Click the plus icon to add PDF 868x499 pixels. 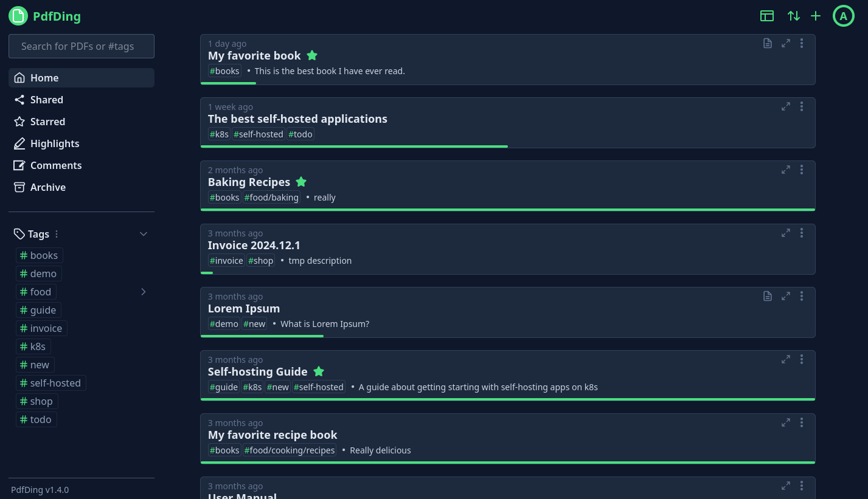click(816, 16)
